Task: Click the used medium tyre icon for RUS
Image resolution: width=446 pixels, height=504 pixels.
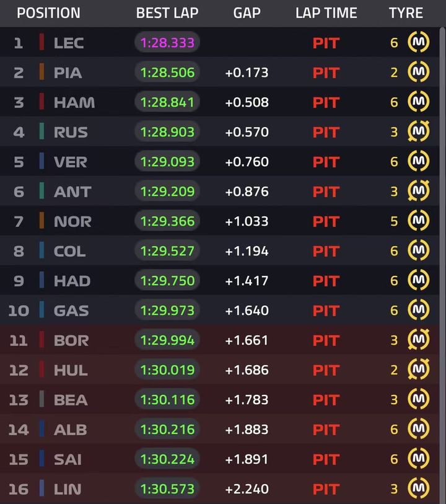Action: point(418,131)
